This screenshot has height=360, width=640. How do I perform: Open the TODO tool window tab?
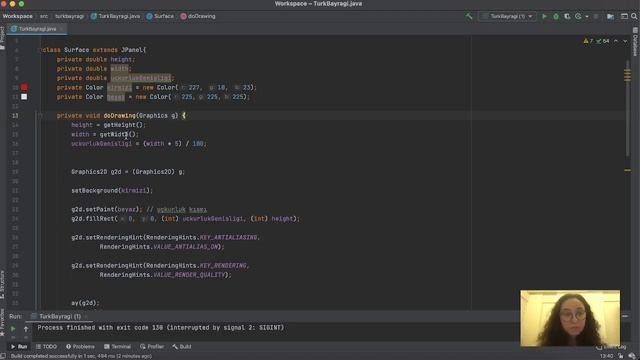point(46,347)
